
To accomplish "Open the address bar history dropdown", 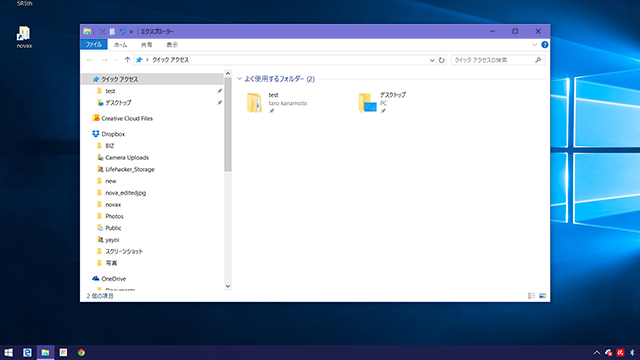I will [x=432, y=60].
